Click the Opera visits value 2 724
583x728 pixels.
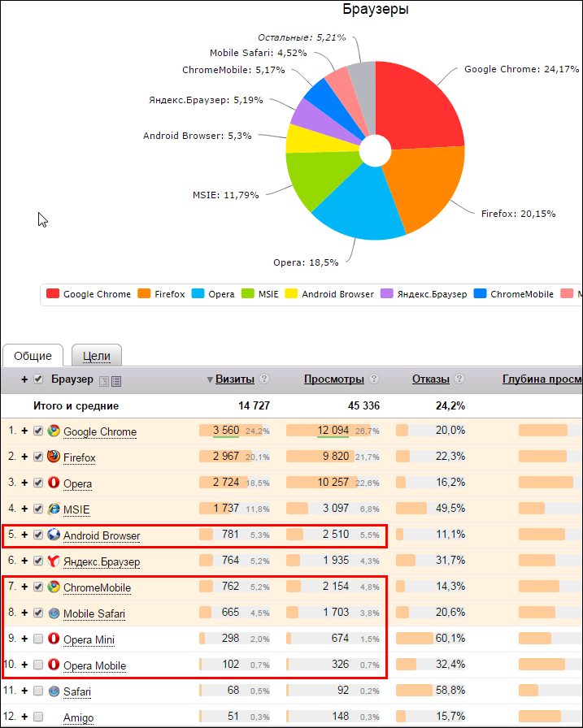pos(226,483)
